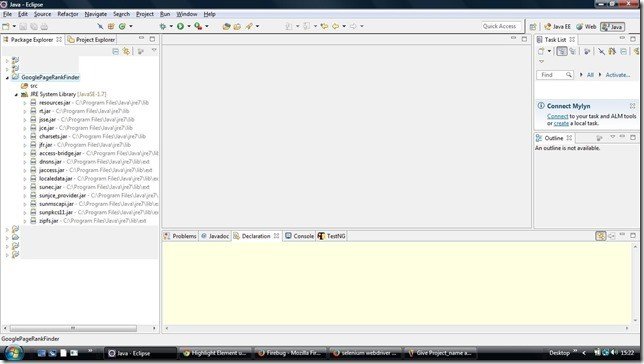644x364 pixels.
Task: Toggle Link with Editor in Package Explorer
Action: (x=126, y=51)
